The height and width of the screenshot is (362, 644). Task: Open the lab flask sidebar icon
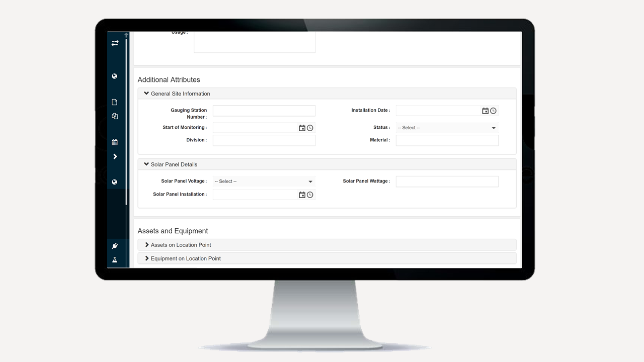[x=115, y=260]
